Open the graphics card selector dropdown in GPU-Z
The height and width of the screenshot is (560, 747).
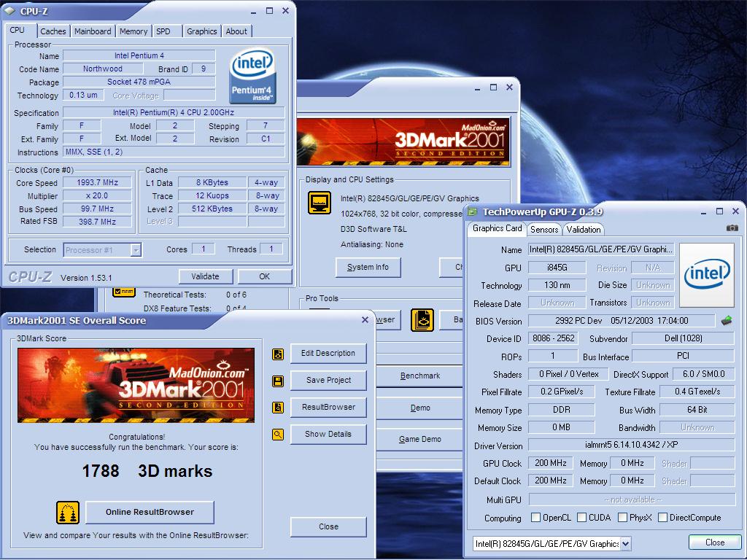[x=626, y=543]
